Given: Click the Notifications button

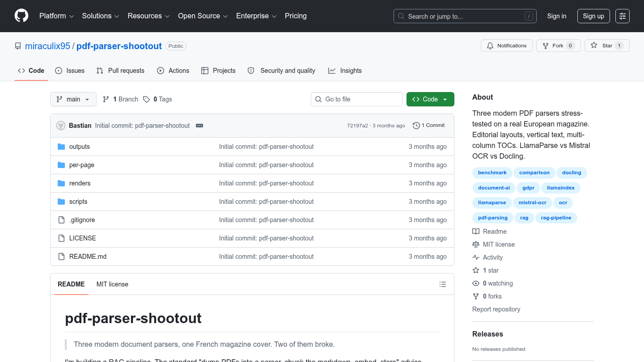Looking at the screenshot, I should point(507,46).
